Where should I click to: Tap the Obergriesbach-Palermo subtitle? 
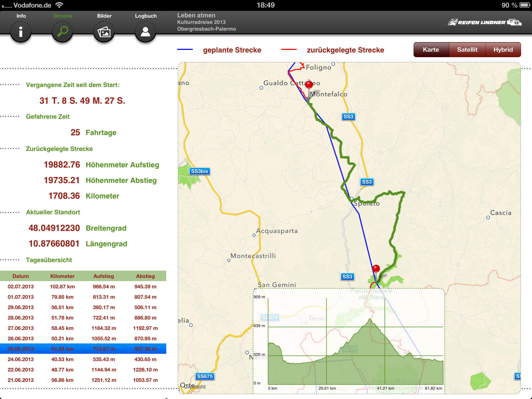tap(207, 29)
